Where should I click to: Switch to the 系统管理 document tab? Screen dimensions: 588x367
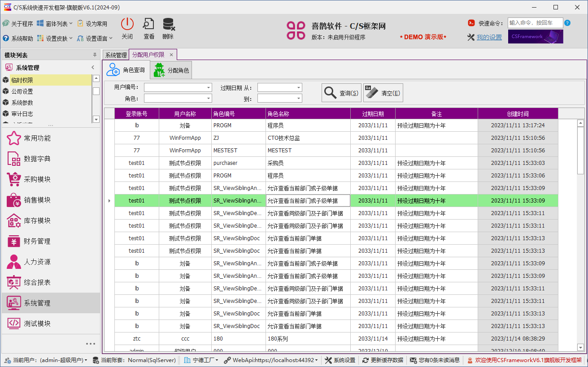[x=116, y=55]
